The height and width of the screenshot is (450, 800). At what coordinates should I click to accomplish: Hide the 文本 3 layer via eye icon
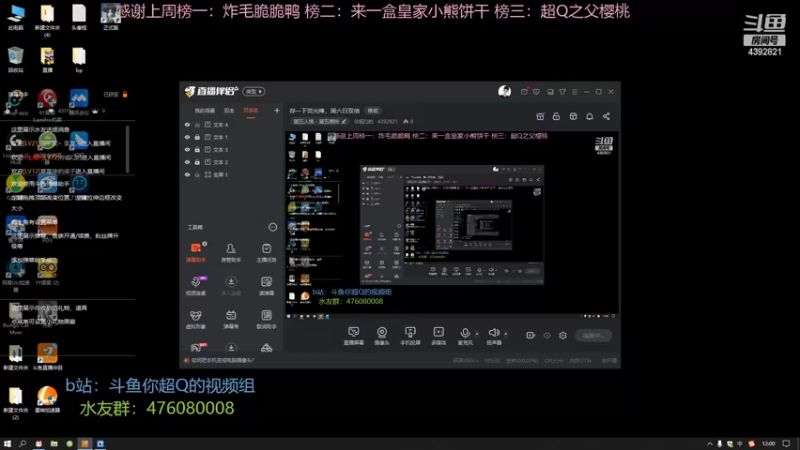tap(187, 149)
